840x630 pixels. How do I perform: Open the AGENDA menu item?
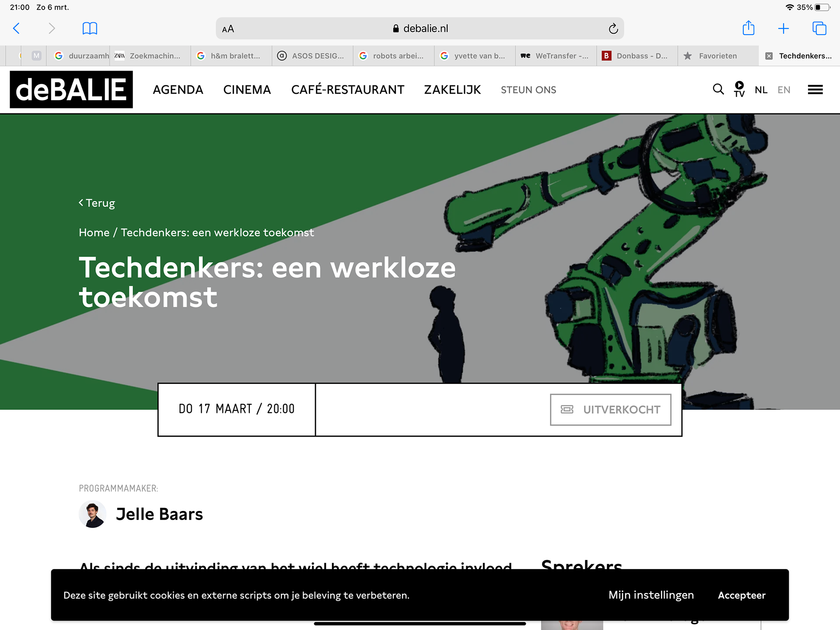(178, 90)
